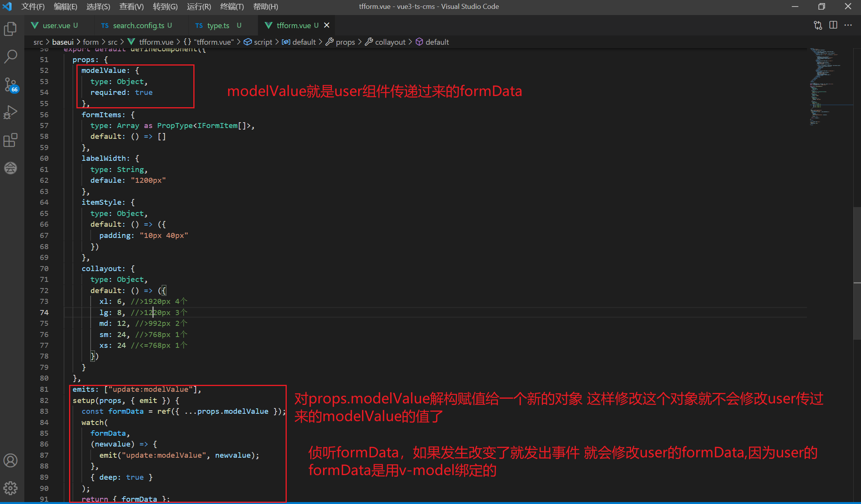The width and height of the screenshot is (861, 504).
Task: Split the editor to the right
Action: point(833,25)
